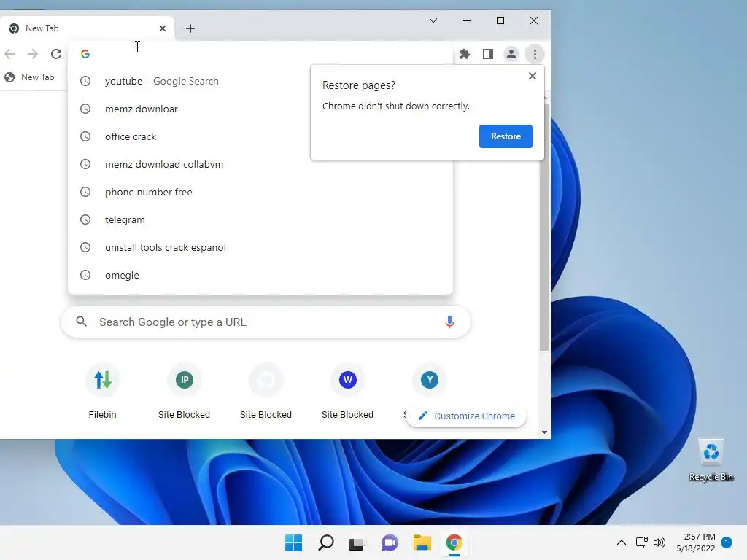This screenshot has width=747, height=560.
Task: Open the Y shortcut tile
Action: (x=429, y=380)
